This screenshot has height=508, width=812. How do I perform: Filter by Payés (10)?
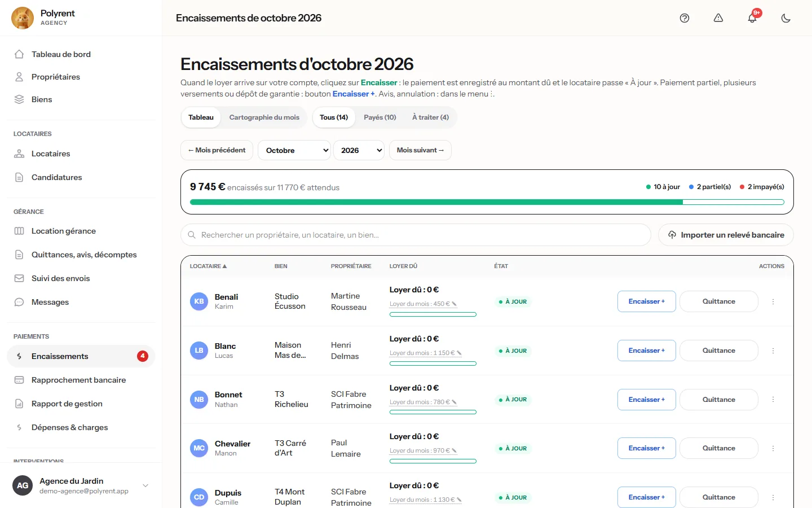(380, 117)
